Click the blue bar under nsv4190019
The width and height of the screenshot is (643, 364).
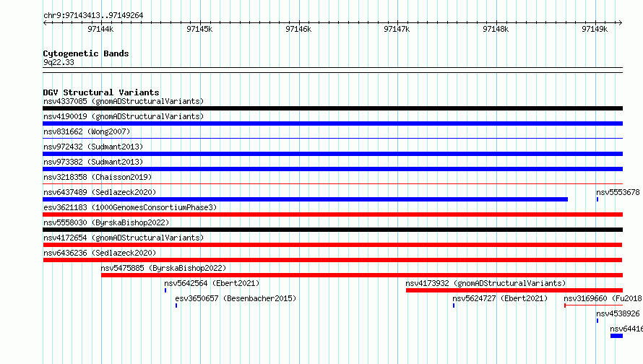332,123
